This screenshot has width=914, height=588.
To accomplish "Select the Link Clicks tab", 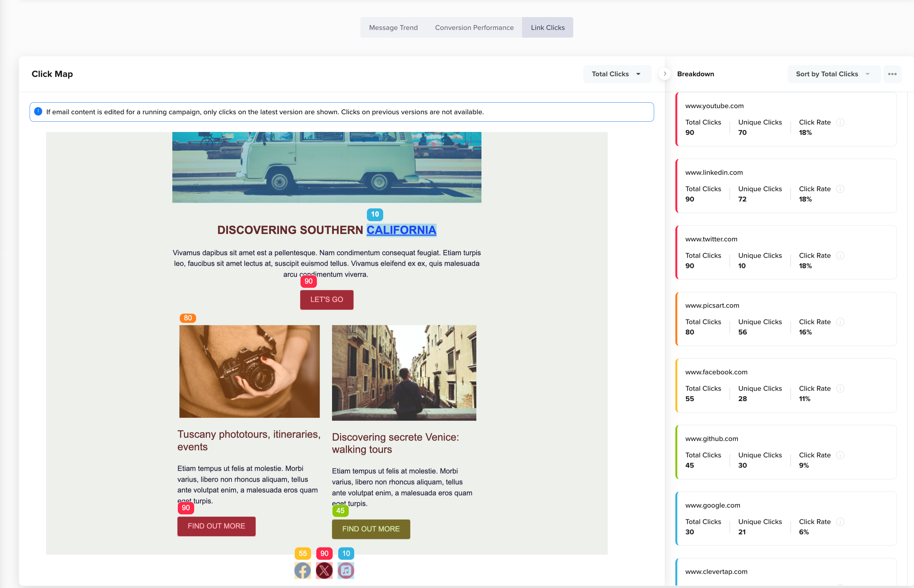I will pos(547,27).
